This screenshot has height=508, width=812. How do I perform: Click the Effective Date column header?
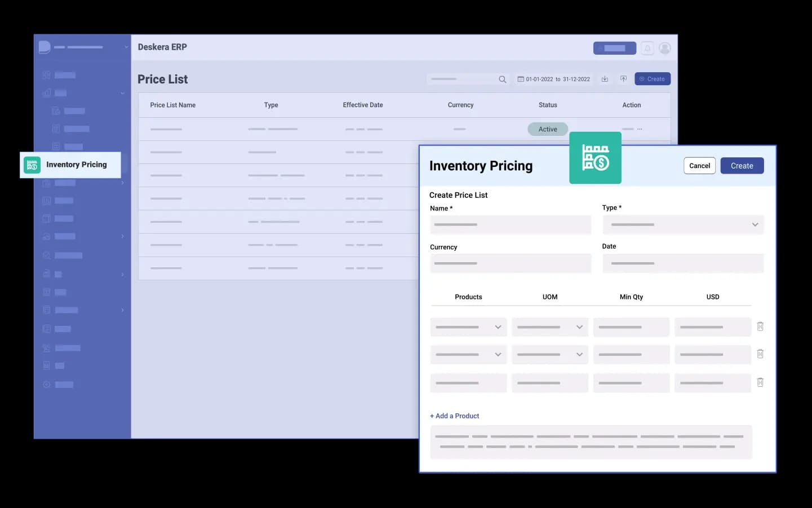(x=363, y=105)
